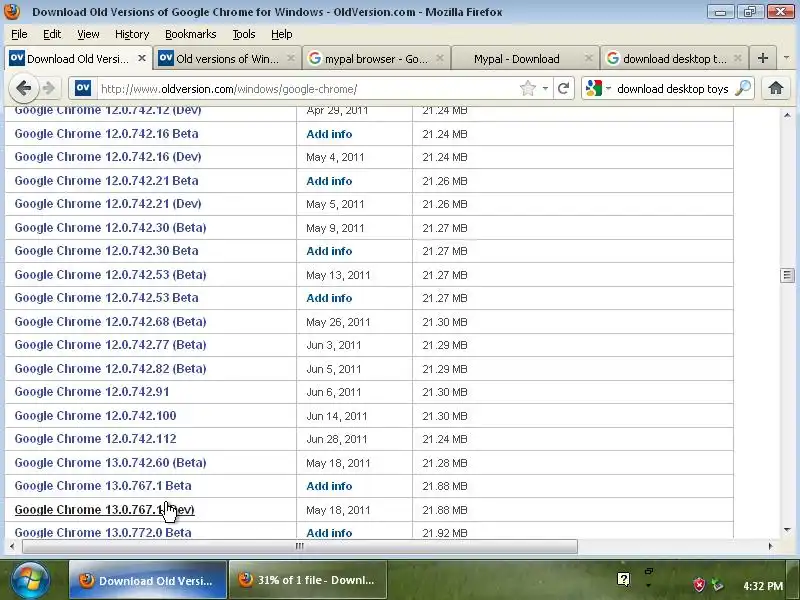Open the Bookmarks menu
This screenshot has width=800, height=600.
coord(191,34)
